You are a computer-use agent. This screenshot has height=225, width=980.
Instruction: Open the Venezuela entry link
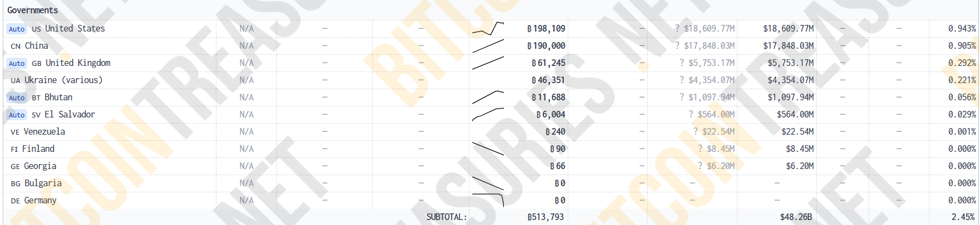coord(44,131)
